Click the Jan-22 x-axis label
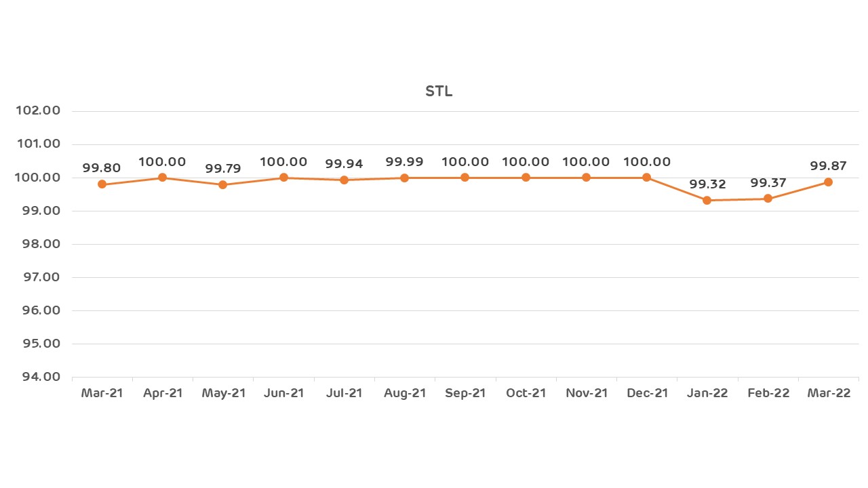This screenshot has width=868, height=488. click(x=707, y=393)
